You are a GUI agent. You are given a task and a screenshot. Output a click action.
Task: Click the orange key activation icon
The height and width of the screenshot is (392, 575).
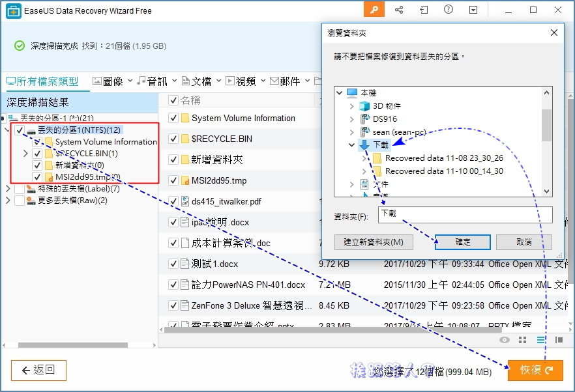pyautogui.click(x=374, y=10)
